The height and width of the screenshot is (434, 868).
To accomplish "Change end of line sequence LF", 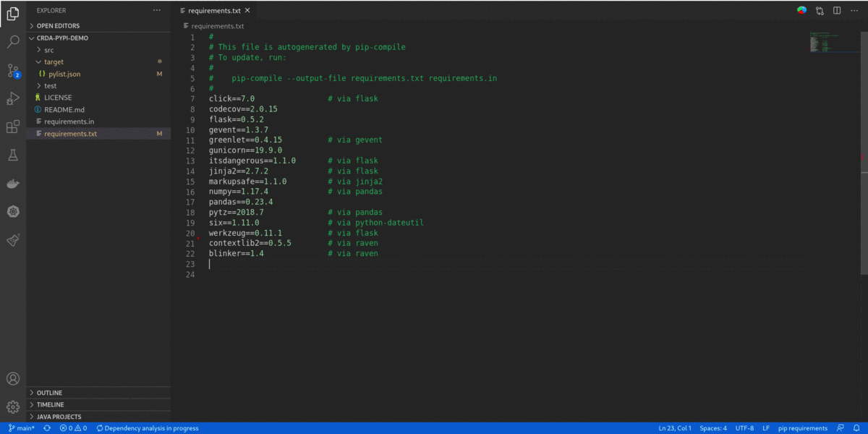I will tap(766, 428).
